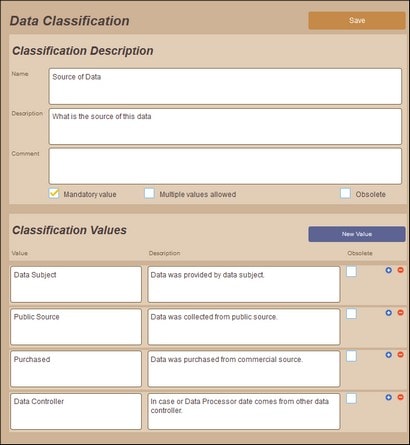Click plus icon on Purchased row
Viewport: 410px width, 445px height.
click(x=388, y=355)
